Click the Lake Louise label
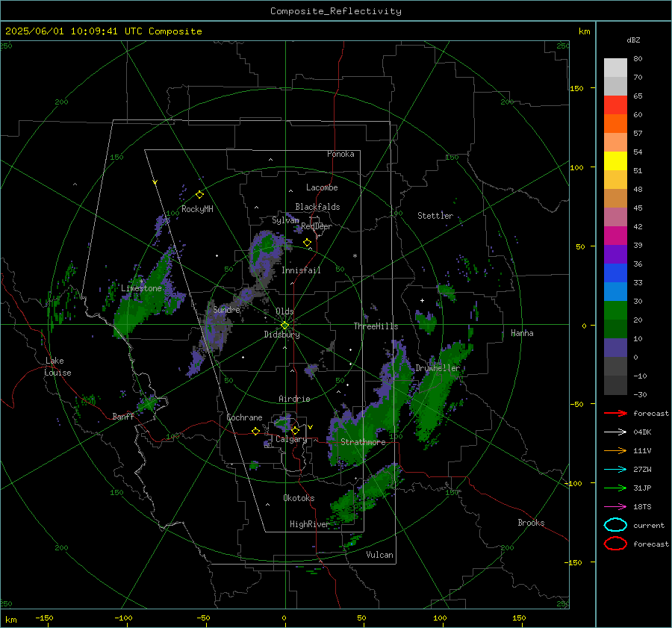Viewport: 672px width, 628px height. coord(58,367)
